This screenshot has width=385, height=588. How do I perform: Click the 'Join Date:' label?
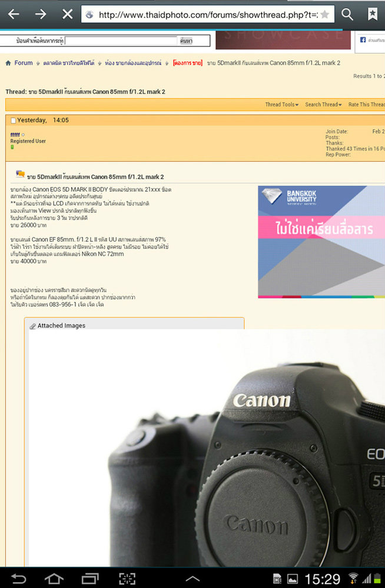337,132
